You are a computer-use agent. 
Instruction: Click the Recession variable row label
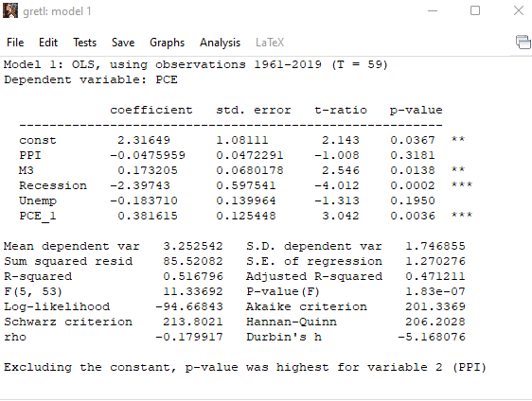[53, 185]
